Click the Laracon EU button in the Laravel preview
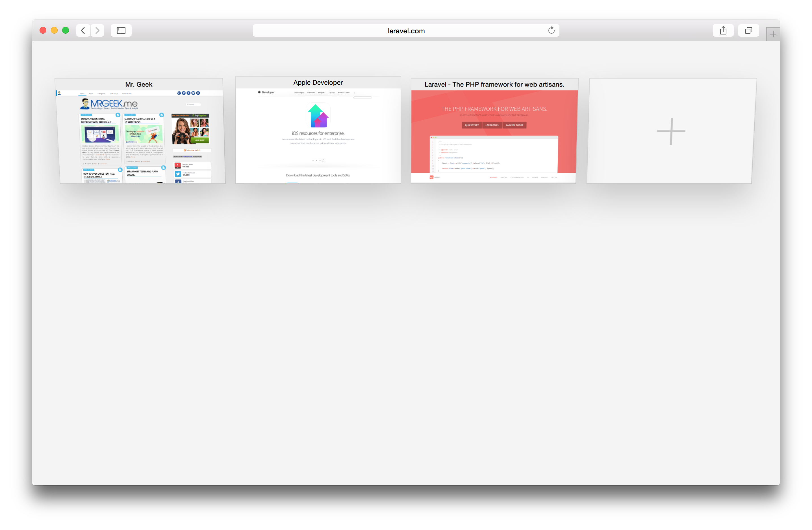Screen dimensions: 812x530 (x=492, y=125)
